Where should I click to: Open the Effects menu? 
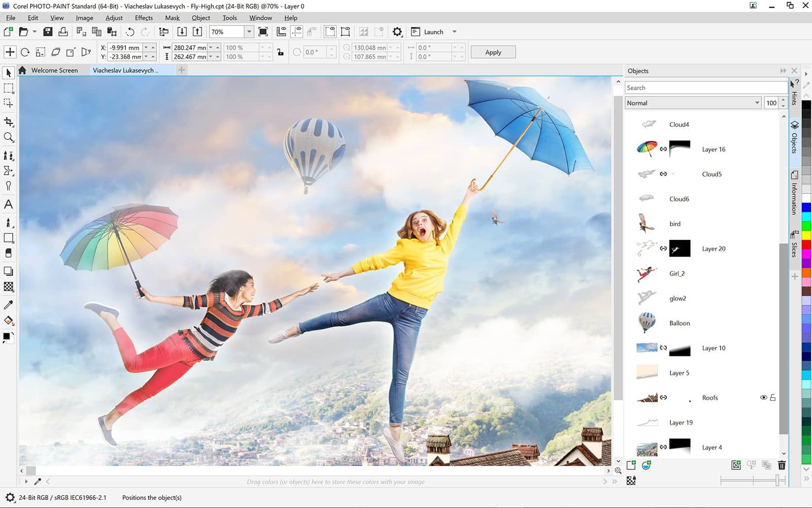[x=144, y=18]
